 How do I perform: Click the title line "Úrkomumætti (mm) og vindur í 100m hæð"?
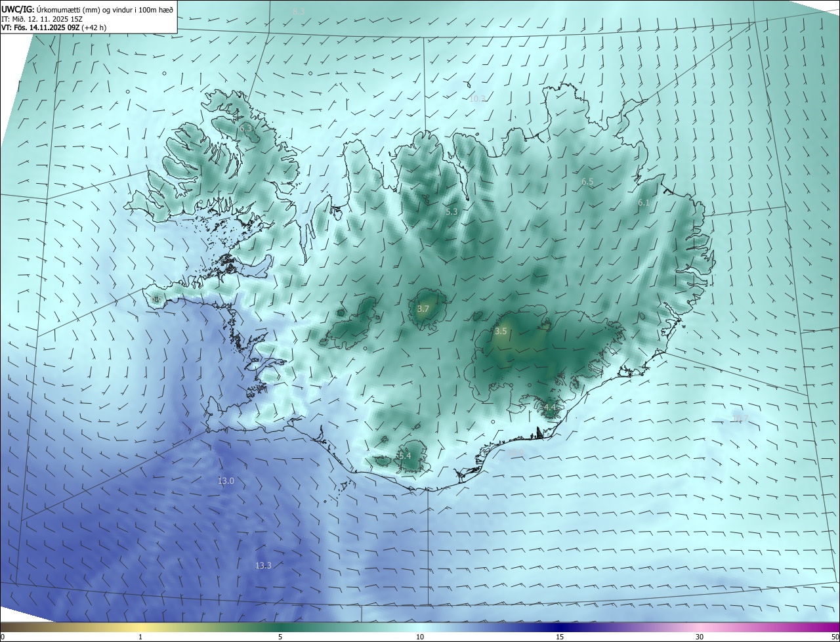point(105,9)
